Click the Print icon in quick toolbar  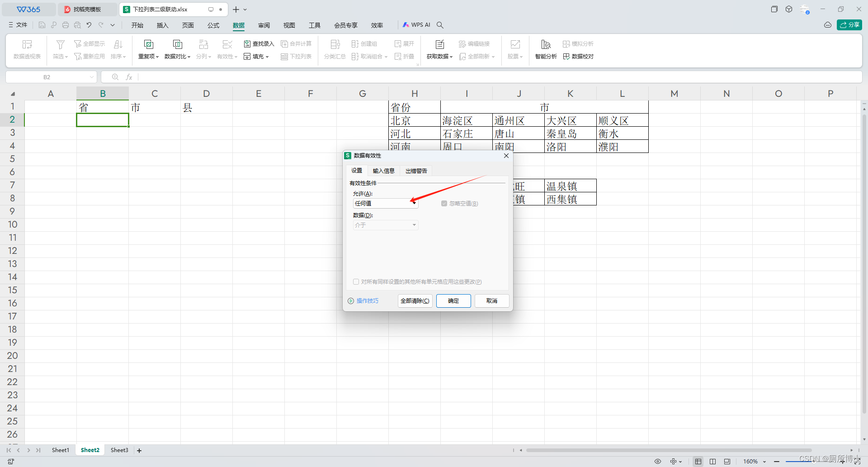(66, 25)
